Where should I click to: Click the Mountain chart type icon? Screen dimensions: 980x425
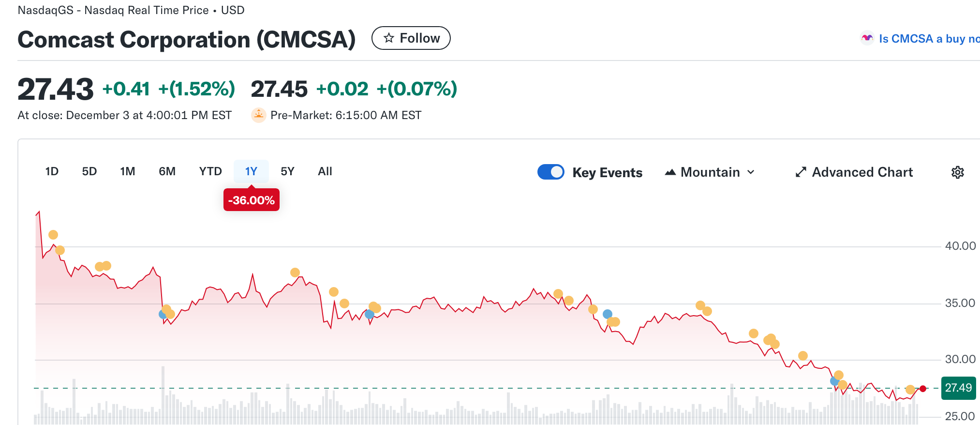click(670, 172)
